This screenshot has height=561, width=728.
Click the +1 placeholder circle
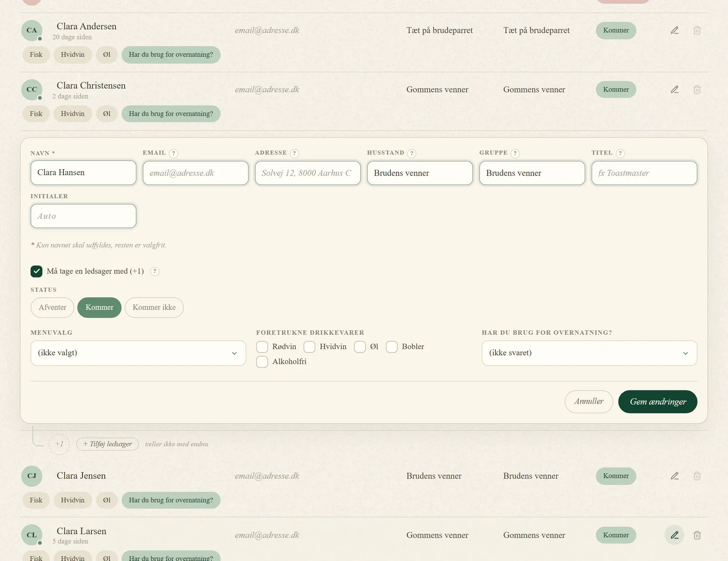59,444
